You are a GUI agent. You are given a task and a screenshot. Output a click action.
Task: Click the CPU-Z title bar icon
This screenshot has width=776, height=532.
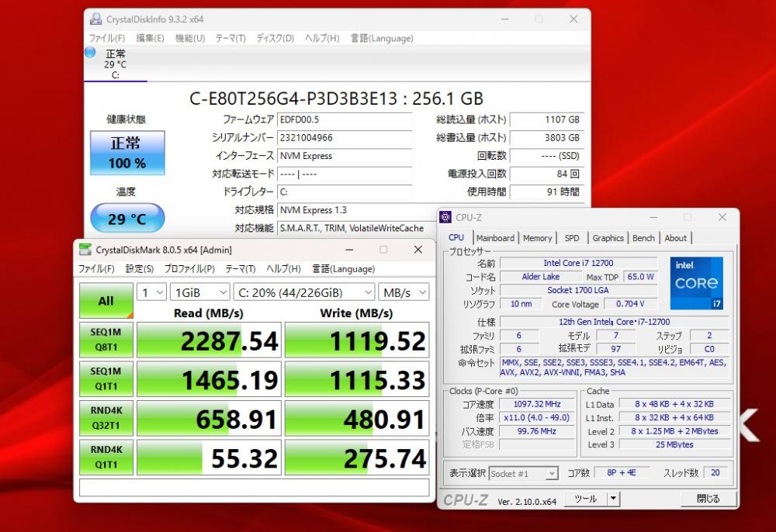point(445,217)
